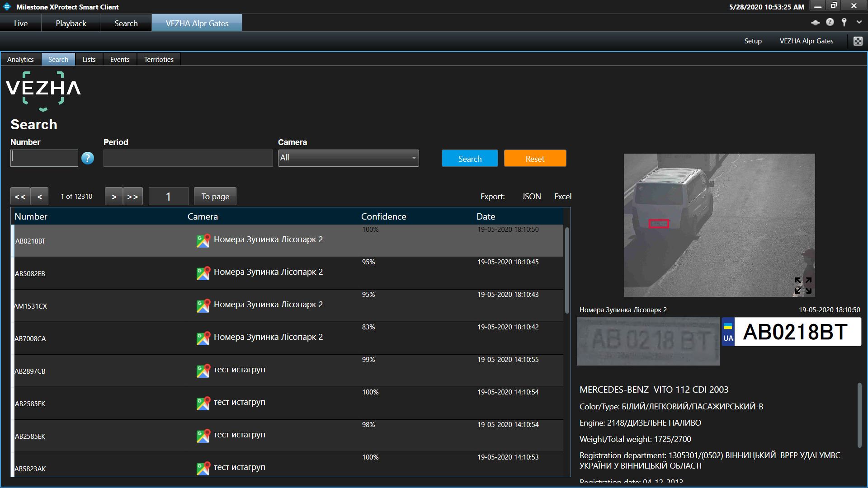This screenshot has height=488, width=868.
Task: Click the recognized plate AB0218BT label
Action: 792,332
